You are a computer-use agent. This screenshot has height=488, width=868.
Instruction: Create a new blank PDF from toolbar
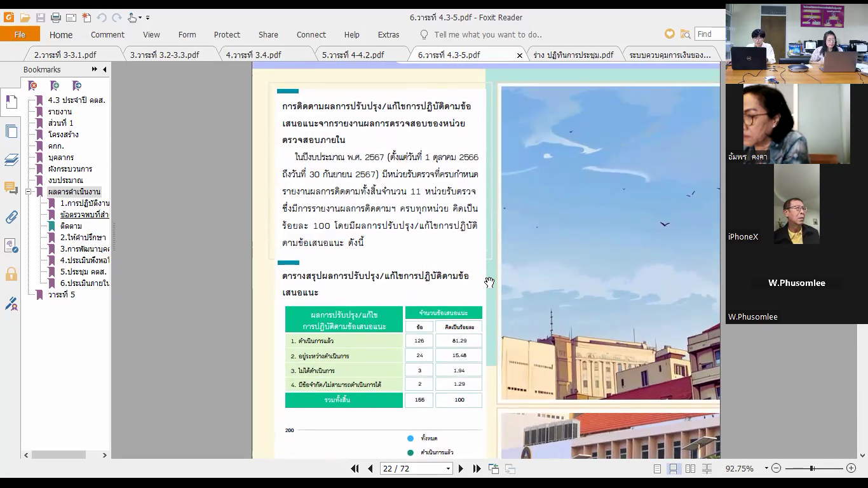[x=86, y=18]
